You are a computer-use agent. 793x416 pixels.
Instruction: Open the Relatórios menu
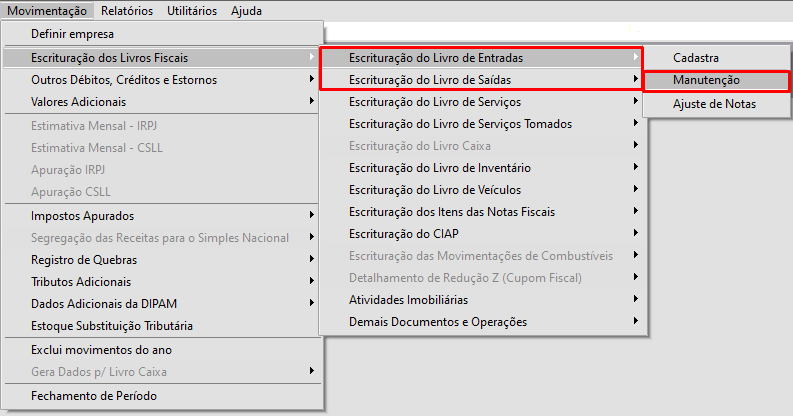pyautogui.click(x=127, y=11)
